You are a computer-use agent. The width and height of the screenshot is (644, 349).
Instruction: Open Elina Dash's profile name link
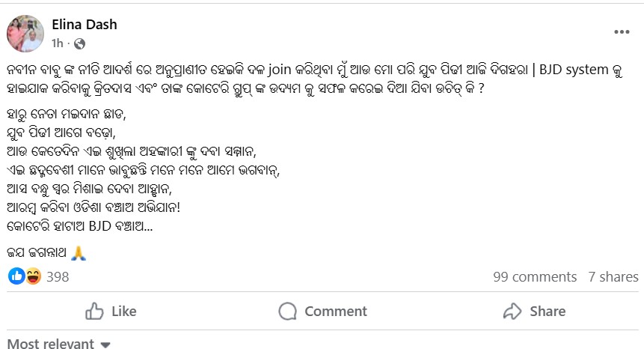[85, 24]
